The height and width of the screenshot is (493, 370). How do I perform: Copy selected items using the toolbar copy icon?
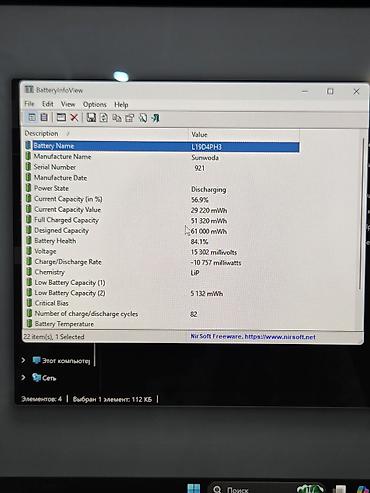click(117, 118)
